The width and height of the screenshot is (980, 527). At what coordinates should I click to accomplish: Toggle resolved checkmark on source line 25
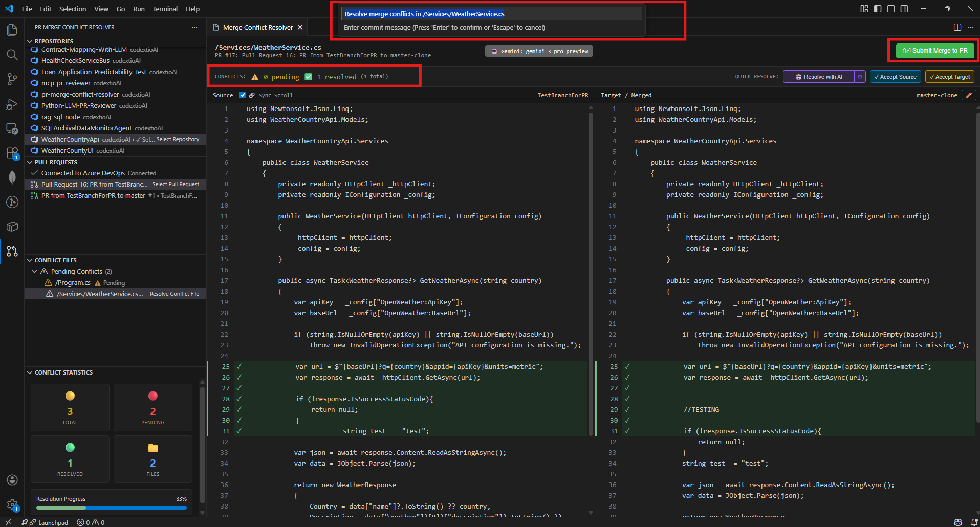click(239, 366)
